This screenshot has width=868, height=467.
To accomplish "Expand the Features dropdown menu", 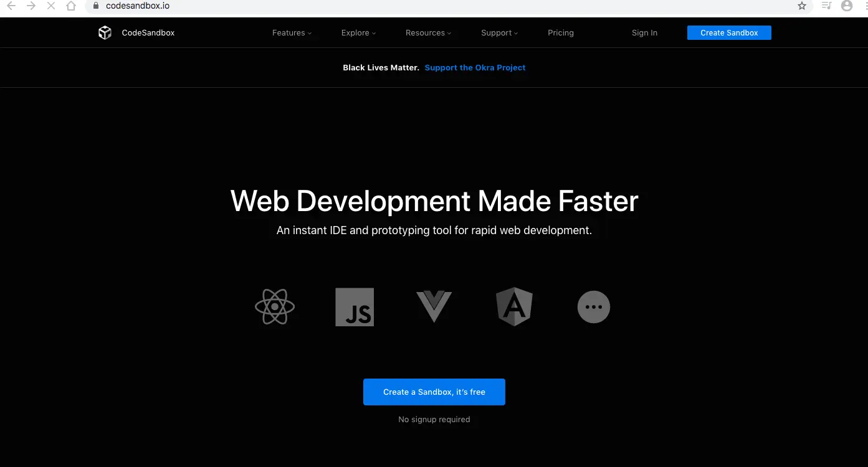I will point(292,33).
